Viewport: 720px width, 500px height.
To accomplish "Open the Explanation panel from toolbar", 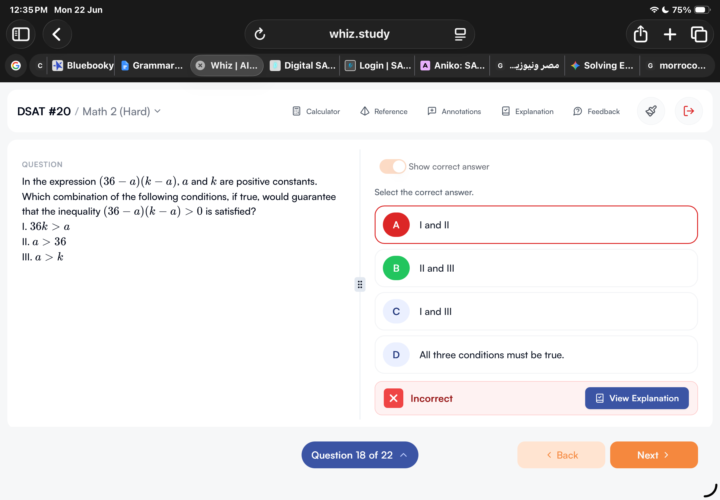I will pos(528,112).
